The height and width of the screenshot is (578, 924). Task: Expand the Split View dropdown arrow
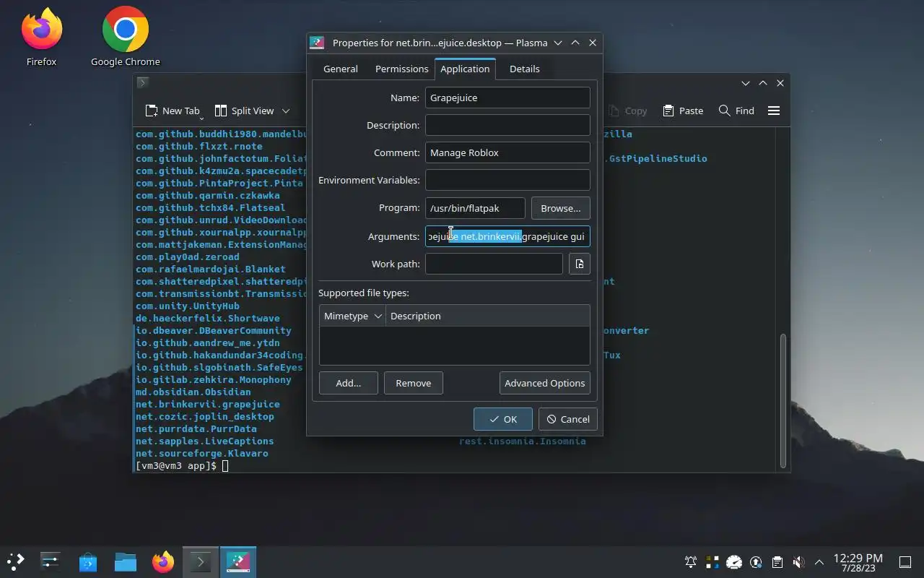pos(286,111)
